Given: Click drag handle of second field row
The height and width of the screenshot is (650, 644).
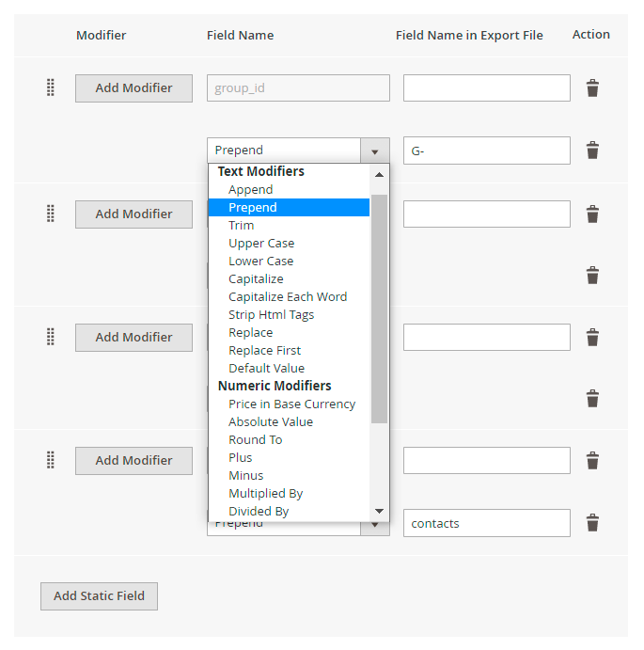Looking at the screenshot, I should pyautogui.click(x=51, y=214).
